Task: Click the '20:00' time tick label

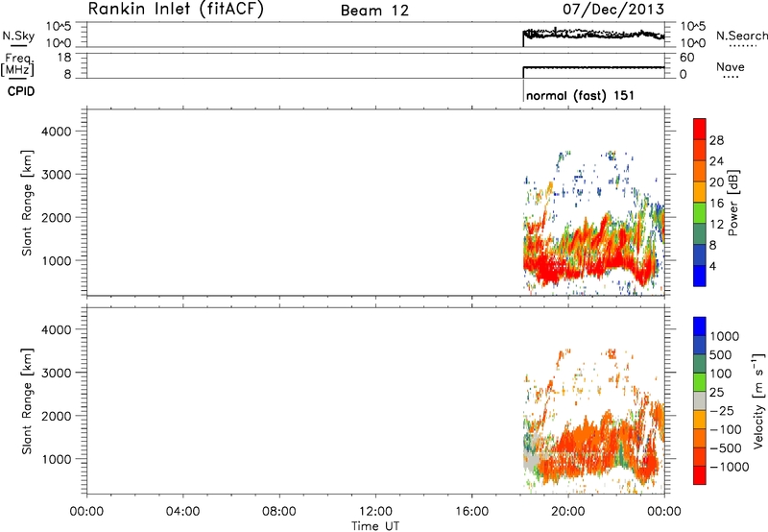Action: tap(567, 512)
